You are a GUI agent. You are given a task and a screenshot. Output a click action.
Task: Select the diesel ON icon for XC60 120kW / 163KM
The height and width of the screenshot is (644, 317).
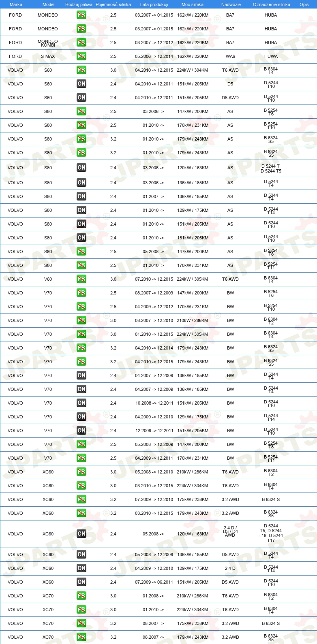[81, 534]
